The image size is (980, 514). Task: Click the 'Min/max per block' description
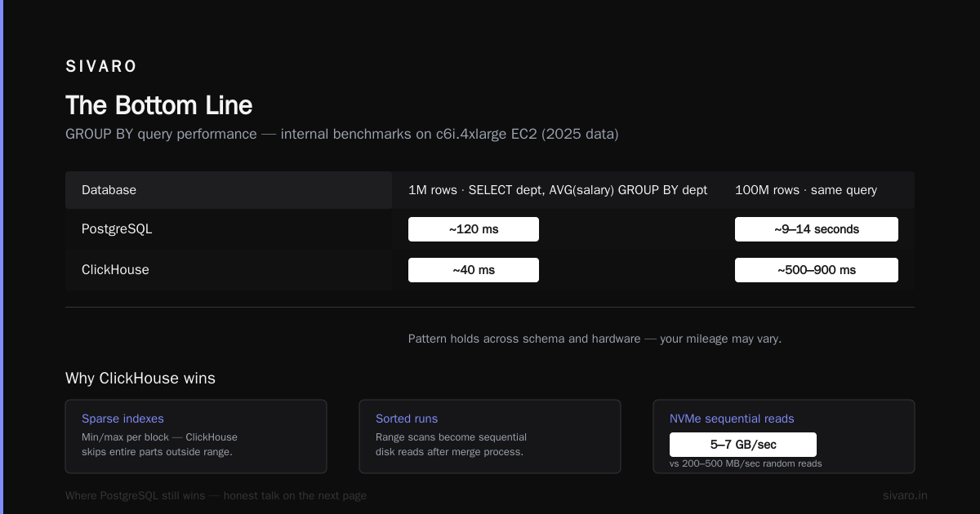point(159,445)
